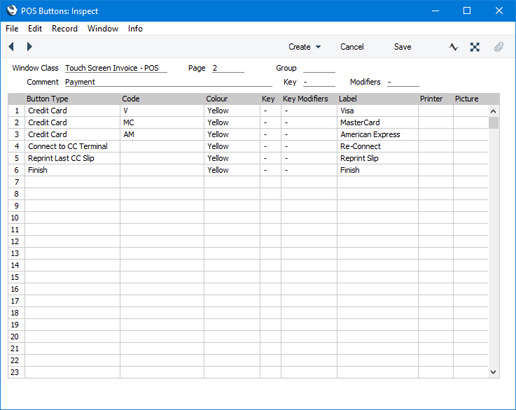
Task: Open the File menu
Action: (x=12, y=29)
